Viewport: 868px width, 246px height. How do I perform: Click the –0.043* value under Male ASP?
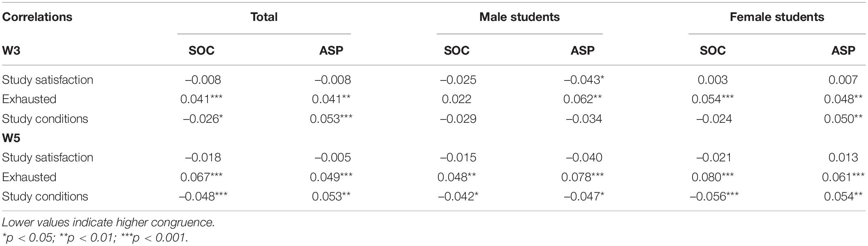584,80
